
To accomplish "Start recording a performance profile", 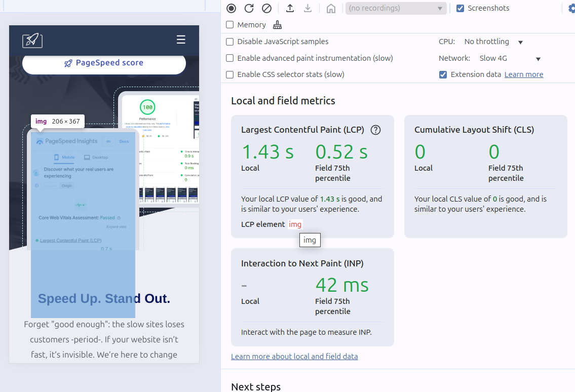I will pyautogui.click(x=232, y=8).
